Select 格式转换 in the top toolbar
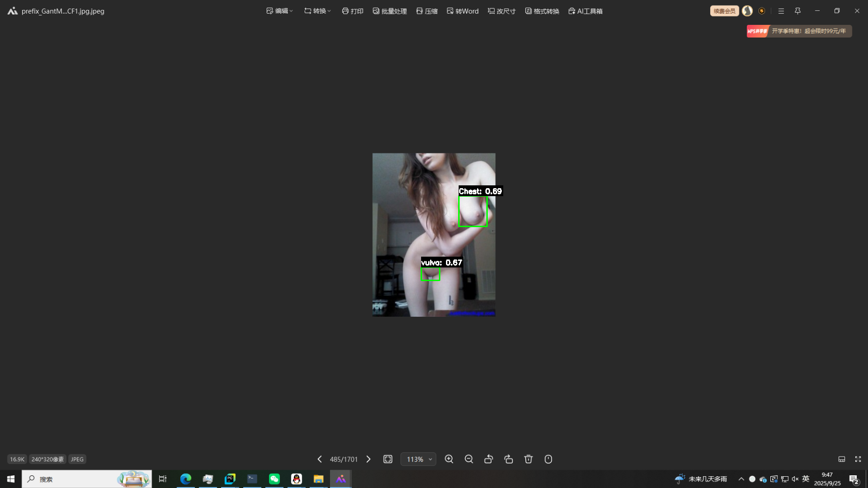Viewport: 868px width, 488px height. [x=542, y=11]
